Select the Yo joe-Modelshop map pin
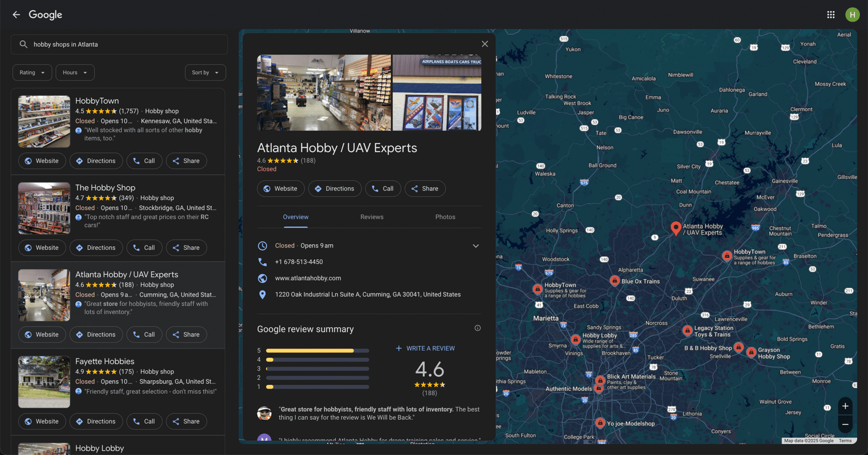This screenshot has width=868, height=455. pos(600,422)
